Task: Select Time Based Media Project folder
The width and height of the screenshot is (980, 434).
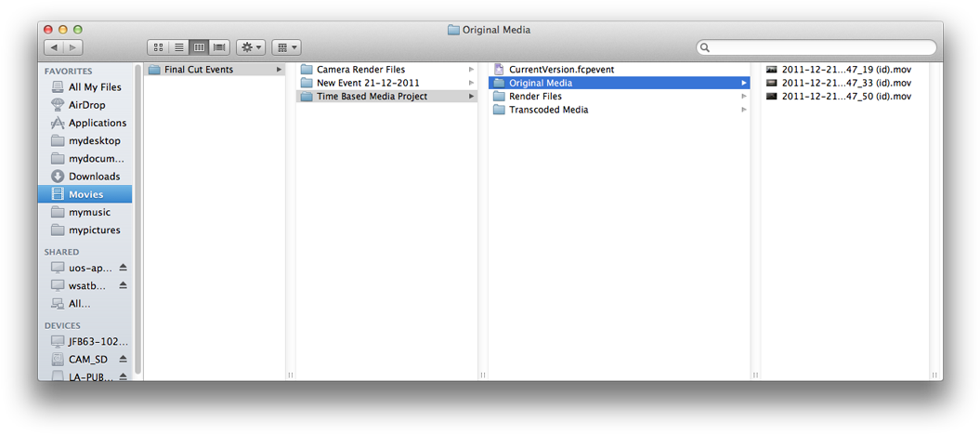Action: [x=386, y=97]
